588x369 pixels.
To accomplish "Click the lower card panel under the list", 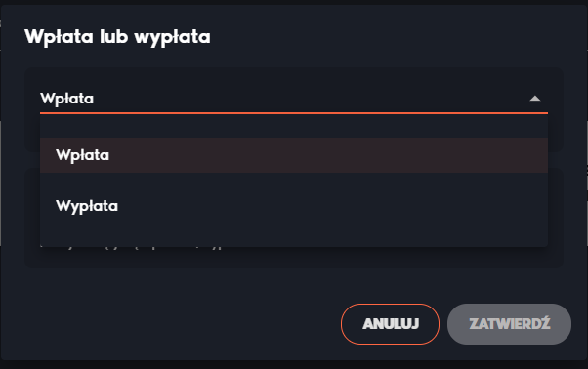I will [x=294, y=258].
